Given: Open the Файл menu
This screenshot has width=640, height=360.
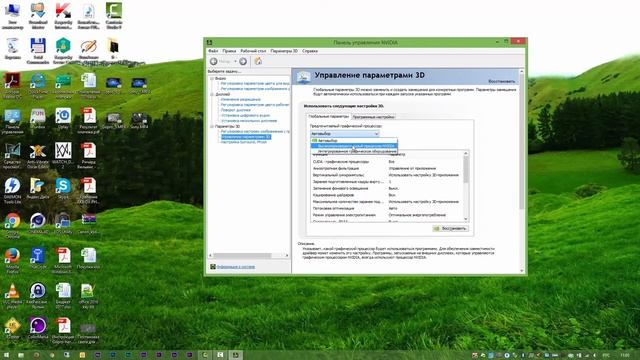Looking at the screenshot, I should (x=213, y=51).
